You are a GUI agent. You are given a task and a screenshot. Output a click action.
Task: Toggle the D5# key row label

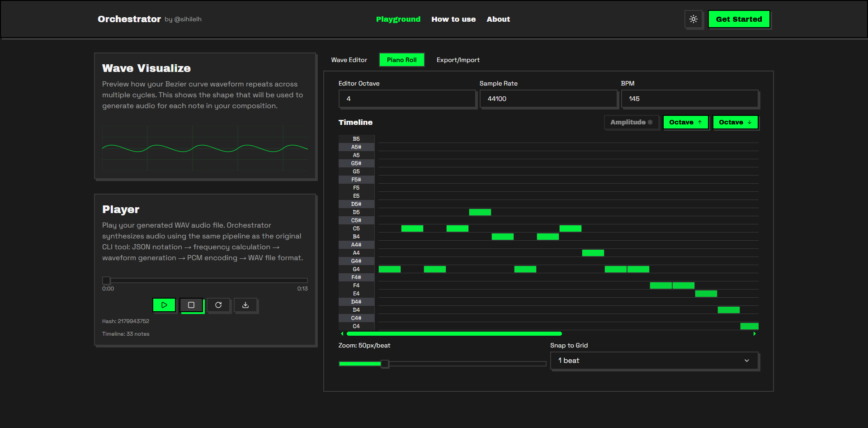(356, 204)
